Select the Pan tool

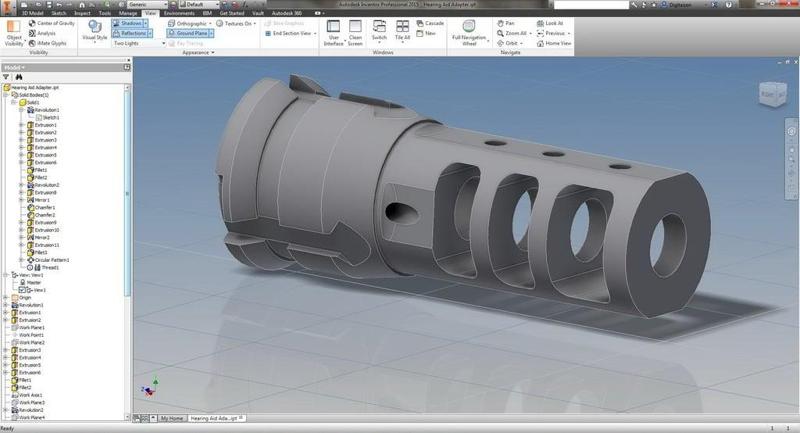point(506,23)
